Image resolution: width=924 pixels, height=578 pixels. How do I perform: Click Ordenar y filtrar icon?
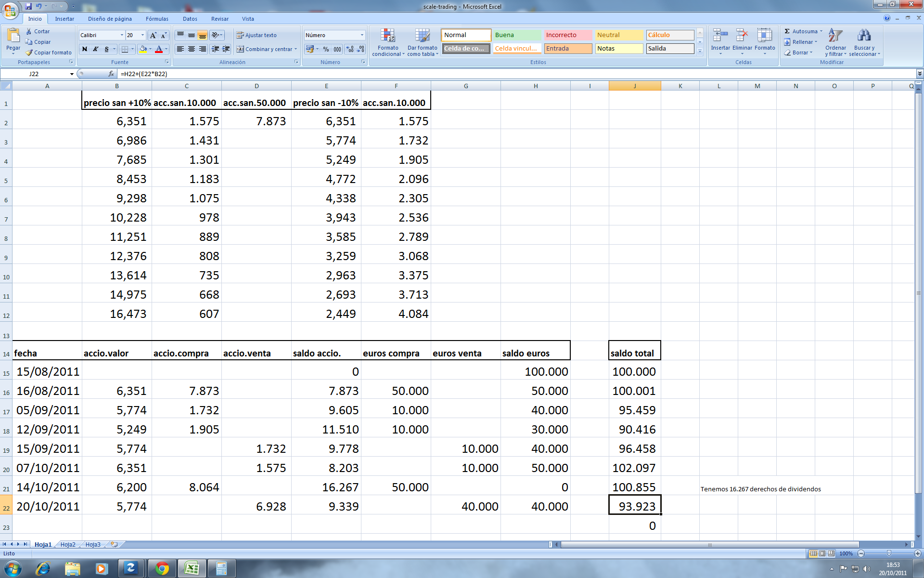click(835, 36)
